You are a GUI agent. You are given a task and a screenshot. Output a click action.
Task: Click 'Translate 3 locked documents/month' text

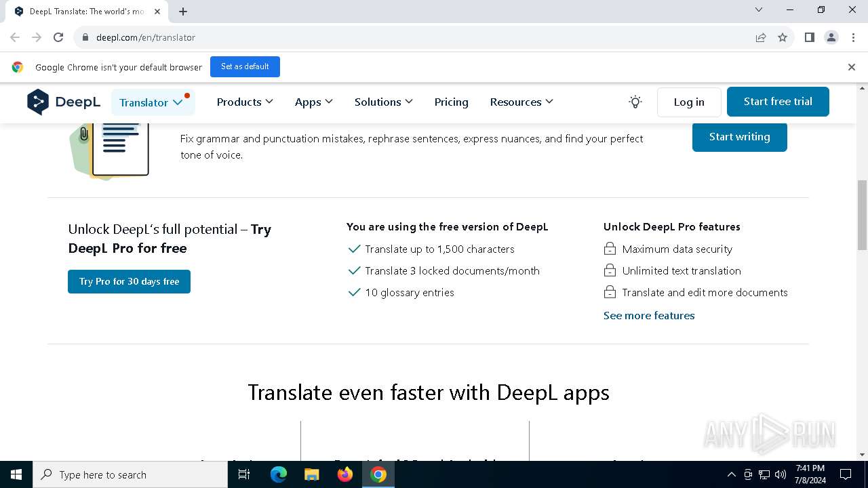(x=452, y=270)
